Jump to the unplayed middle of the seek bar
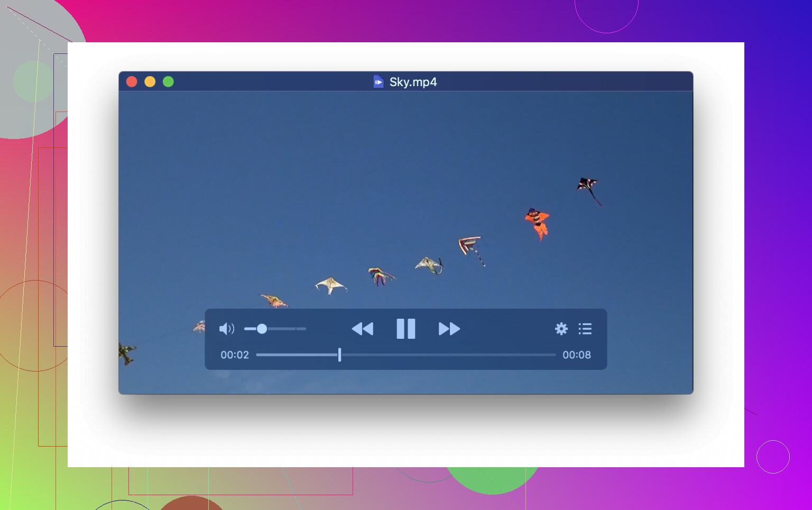The image size is (812, 510). coord(447,355)
